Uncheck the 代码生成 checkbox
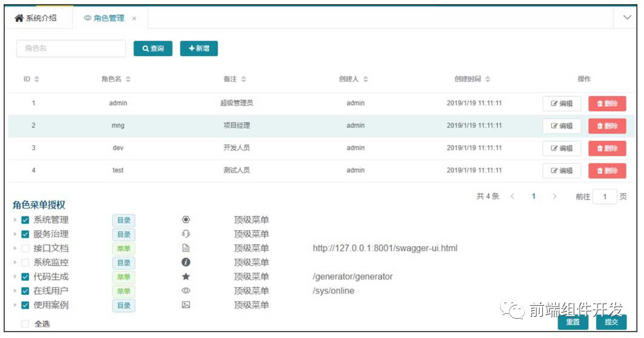Image resolution: width=644 pixels, height=338 pixels. [x=25, y=277]
